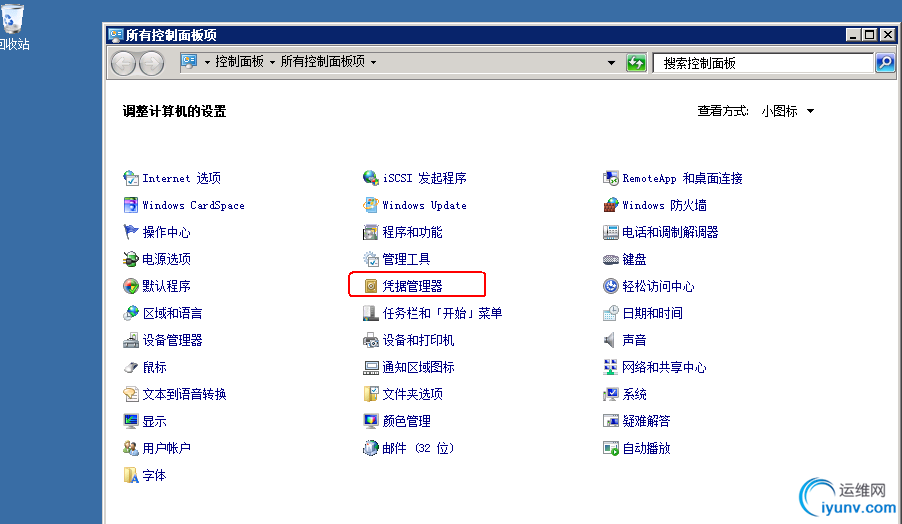Click the 操作中心 flag icon
Viewport: 902px width, 524px height.
[131, 232]
